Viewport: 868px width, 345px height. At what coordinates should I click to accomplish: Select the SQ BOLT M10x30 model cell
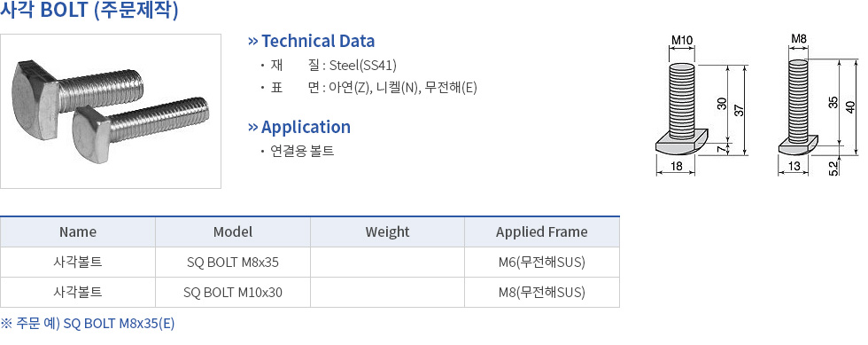(x=232, y=293)
